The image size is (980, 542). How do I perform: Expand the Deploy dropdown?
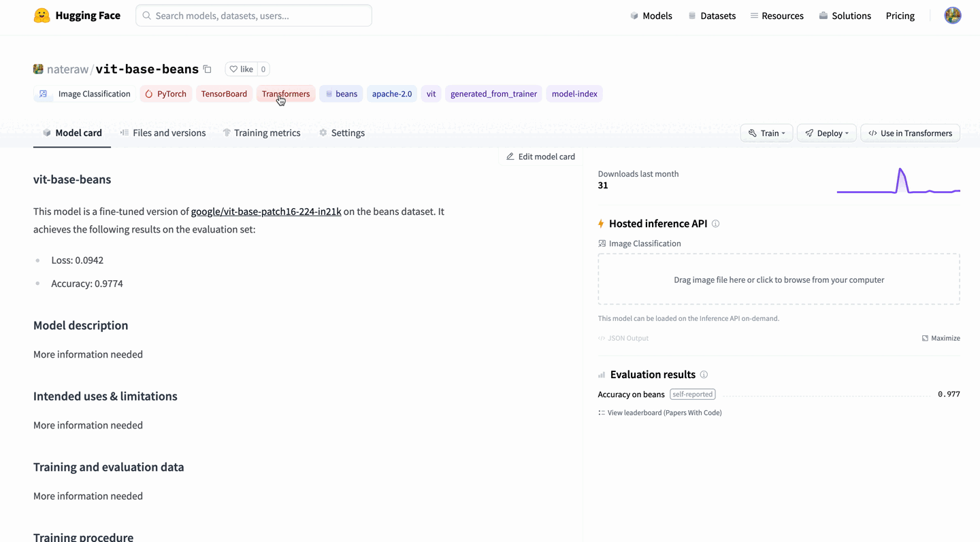point(827,133)
